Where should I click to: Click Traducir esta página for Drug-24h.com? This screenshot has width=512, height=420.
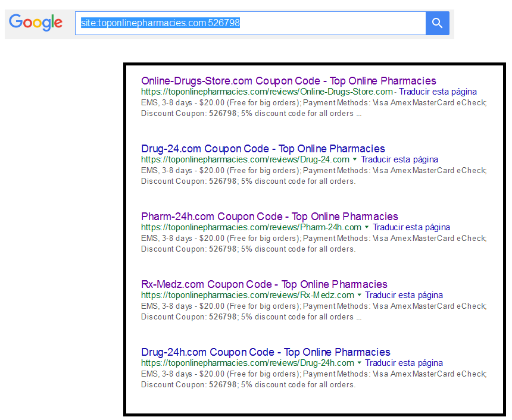click(404, 363)
